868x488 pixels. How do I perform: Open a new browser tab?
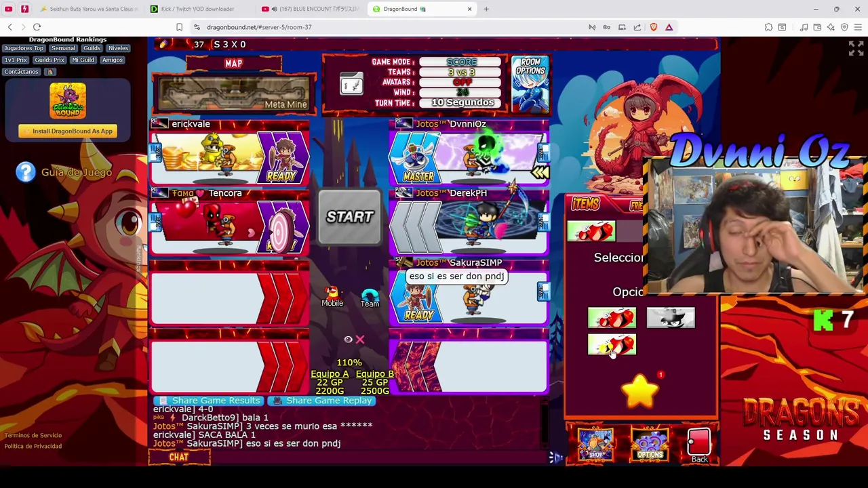486,9
